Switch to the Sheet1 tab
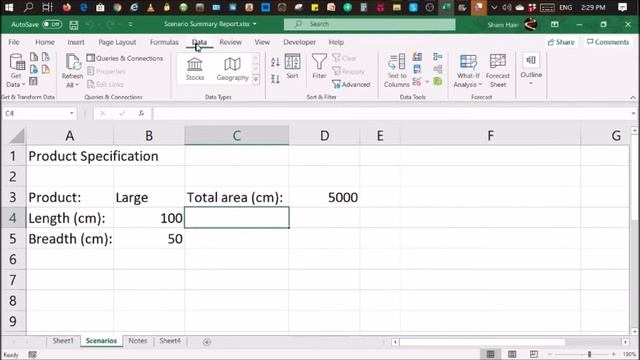The image size is (640, 360). (x=63, y=341)
